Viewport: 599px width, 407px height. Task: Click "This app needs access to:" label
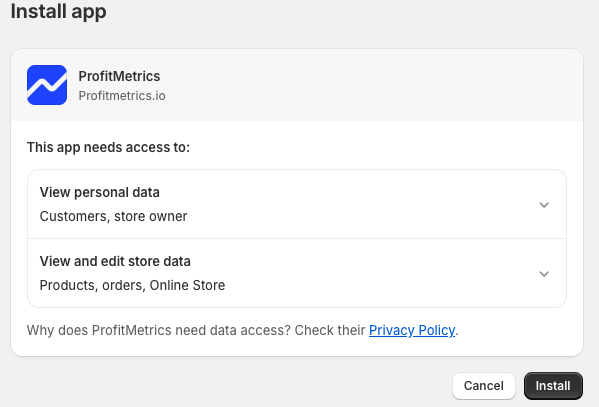[x=108, y=148]
